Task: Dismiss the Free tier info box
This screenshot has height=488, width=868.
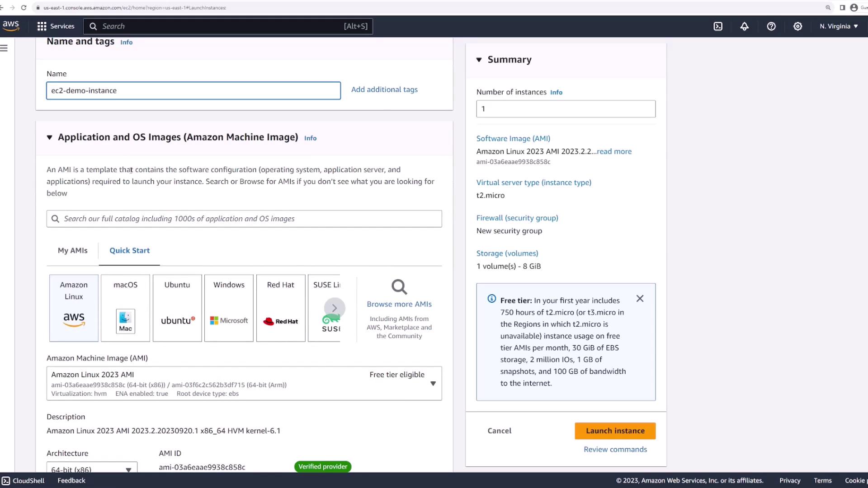Action: click(x=640, y=299)
